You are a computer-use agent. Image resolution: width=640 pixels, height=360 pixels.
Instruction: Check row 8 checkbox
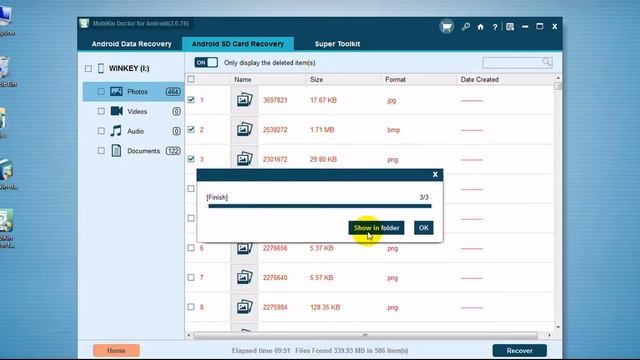click(191, 307)
